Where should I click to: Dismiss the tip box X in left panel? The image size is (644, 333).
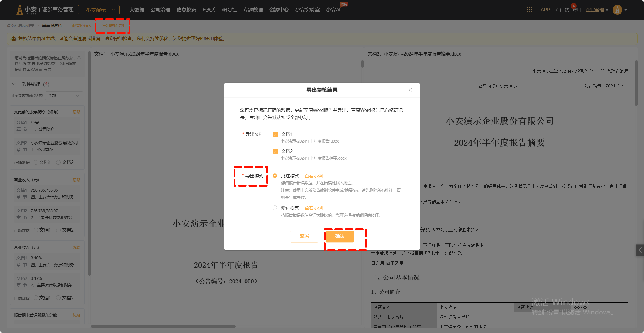tap(79, 58)
